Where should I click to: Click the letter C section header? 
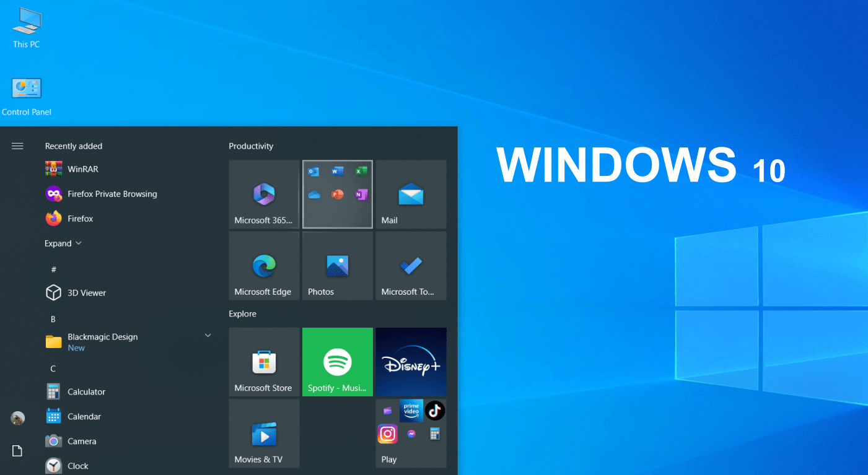(53, 368)
